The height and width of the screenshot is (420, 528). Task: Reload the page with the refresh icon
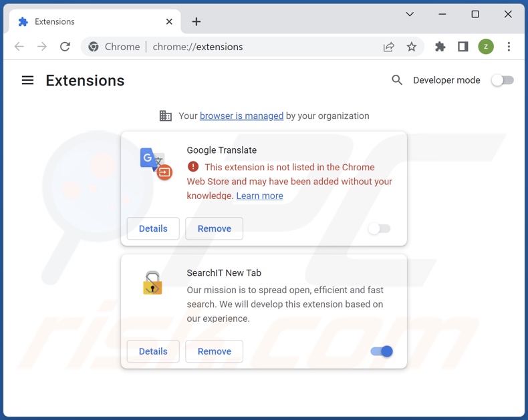click(65, 47)
